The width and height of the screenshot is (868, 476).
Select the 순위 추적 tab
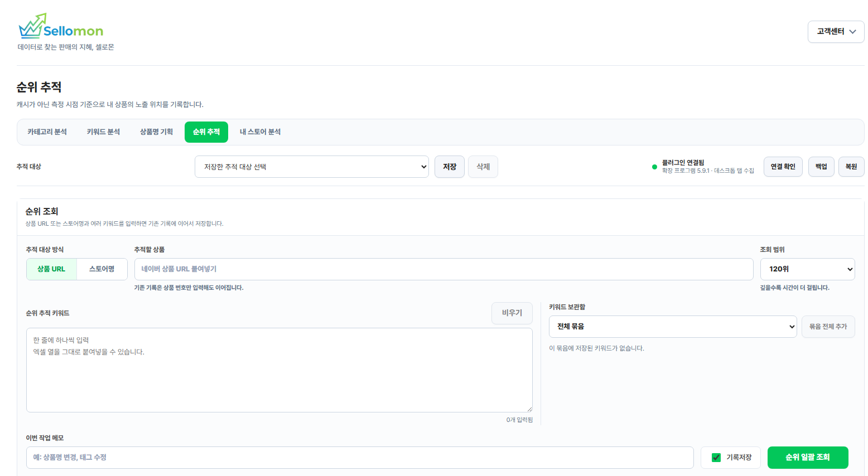click(206, 132)
